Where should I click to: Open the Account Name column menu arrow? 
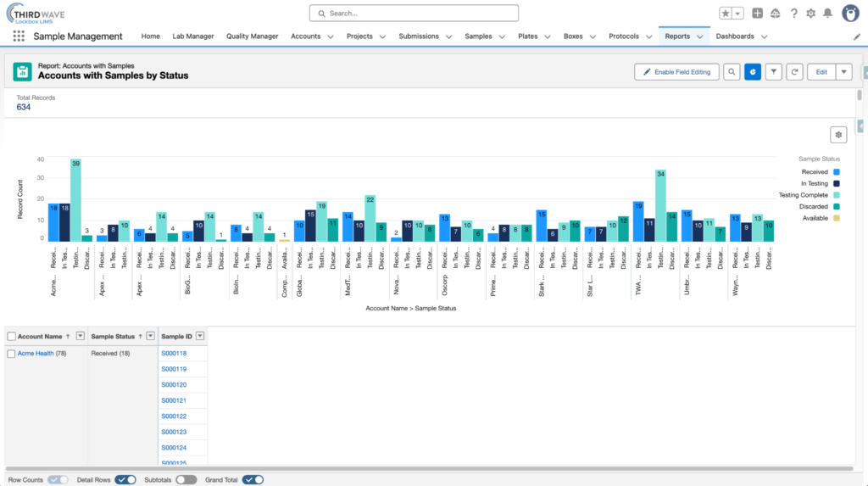click(81, 336)
